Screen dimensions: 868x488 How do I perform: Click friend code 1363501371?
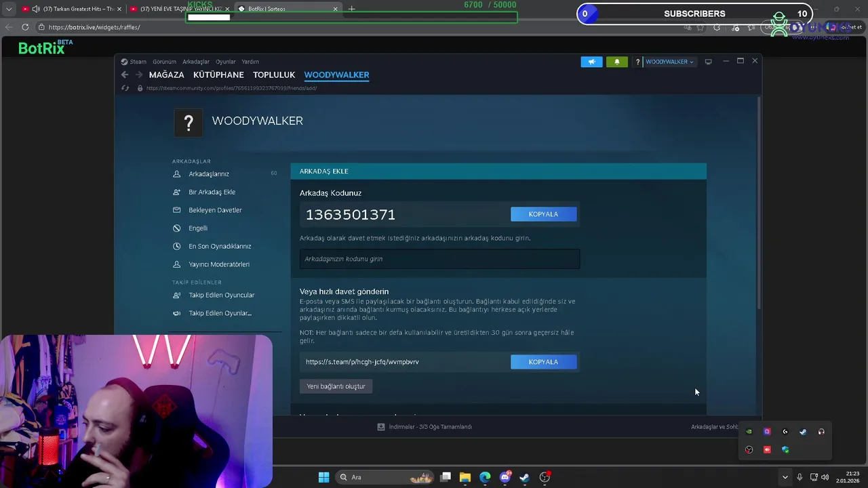(x=351, y=215)
